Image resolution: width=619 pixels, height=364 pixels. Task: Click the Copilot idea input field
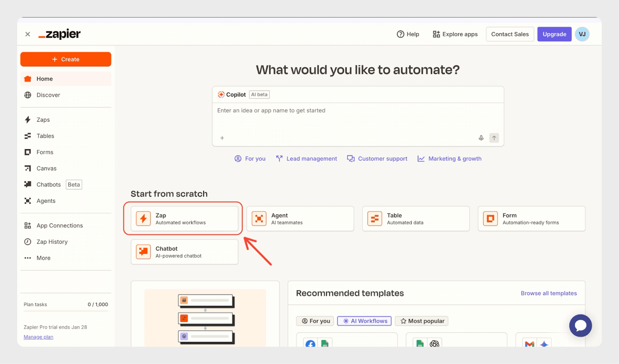[357, 118]
